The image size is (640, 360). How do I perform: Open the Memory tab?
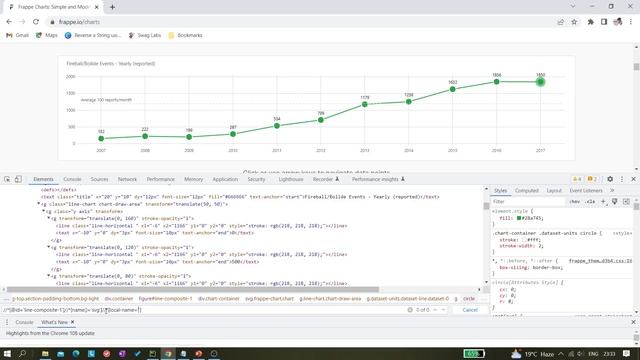(x=193, y=179)
